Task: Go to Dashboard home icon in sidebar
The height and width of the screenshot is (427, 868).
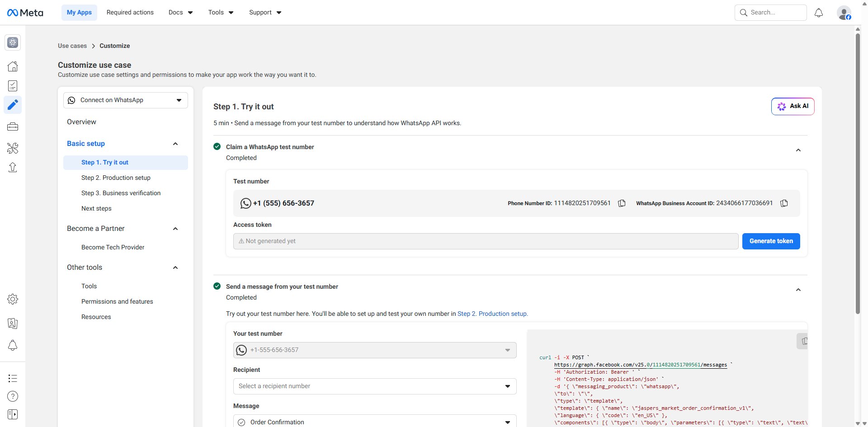Action: [13, 66]
